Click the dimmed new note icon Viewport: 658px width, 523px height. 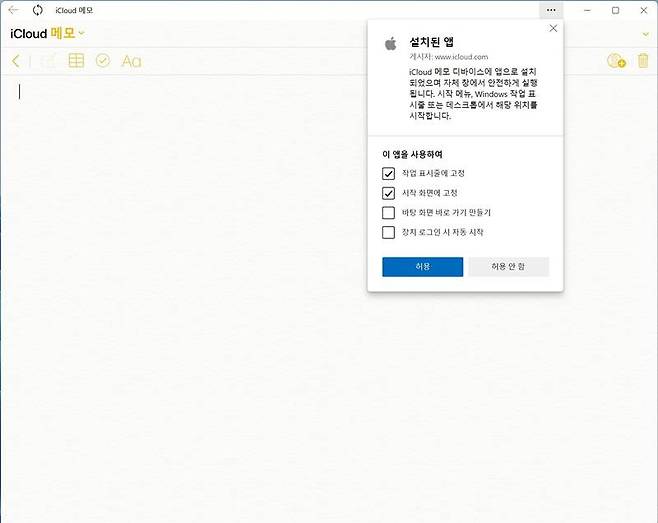point(48,61)
